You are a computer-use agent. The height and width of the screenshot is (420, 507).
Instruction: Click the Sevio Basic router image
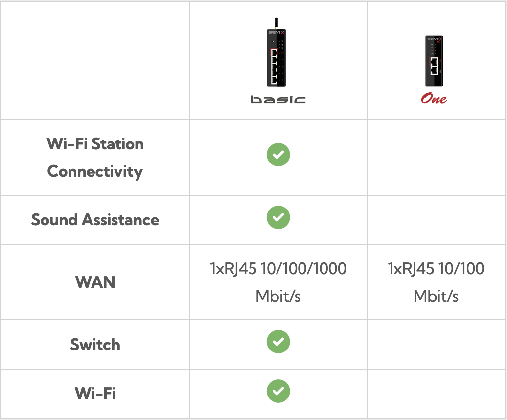277,52
